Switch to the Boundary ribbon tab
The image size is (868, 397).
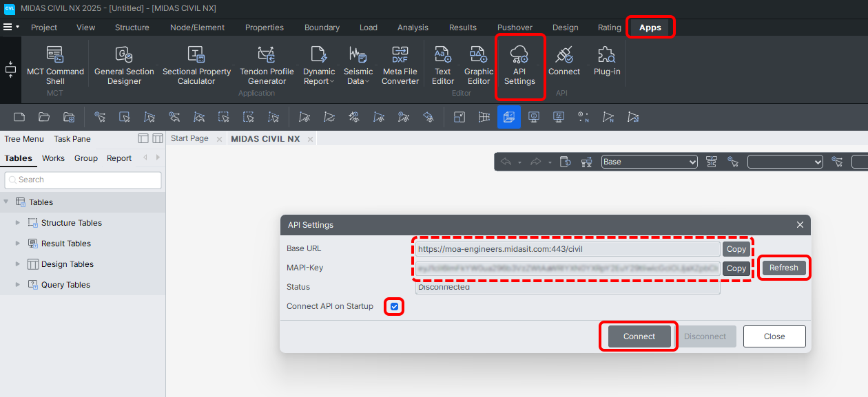pyautogui.click(x=322, y=28)
